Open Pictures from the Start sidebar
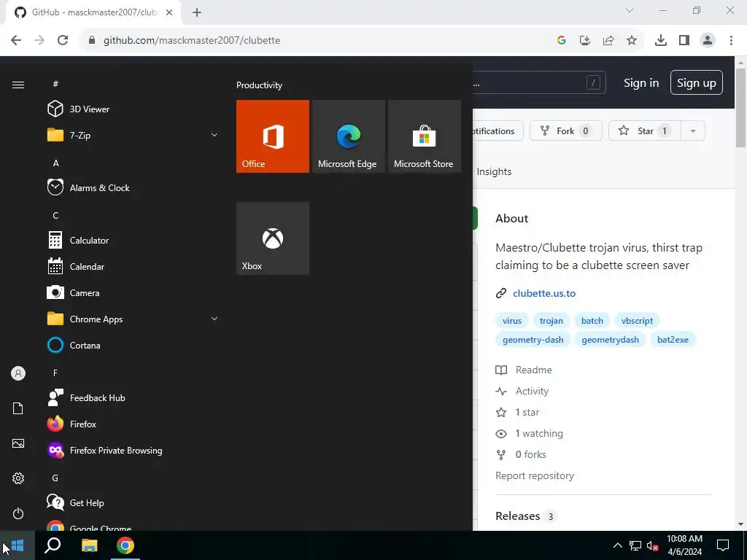This screenshot has height=560, width=747. pyautogui.click(x=18, y=443)
